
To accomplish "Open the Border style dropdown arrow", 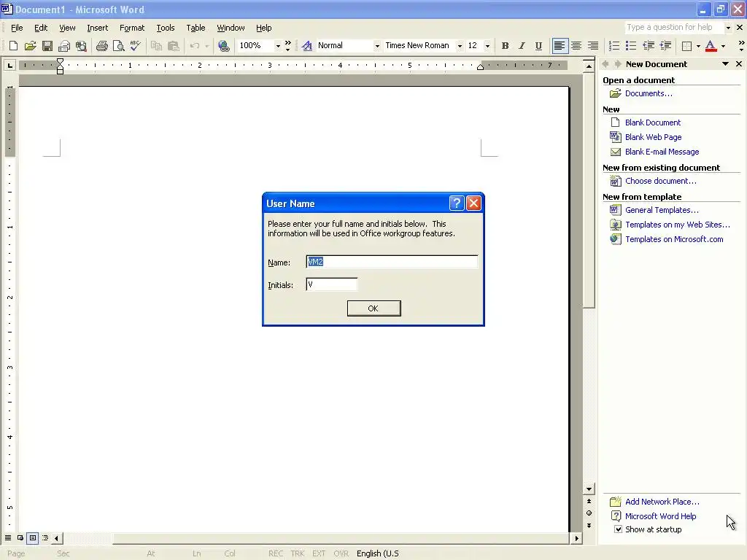I will tap(698, 46).
